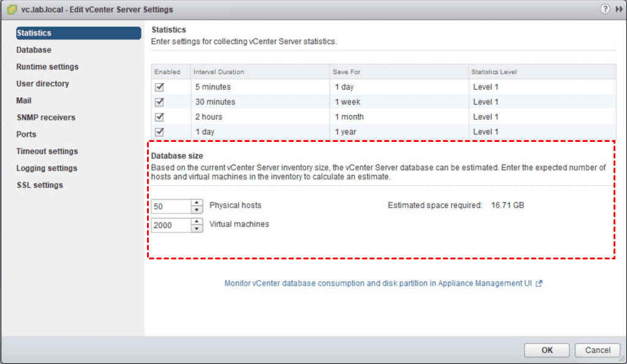Open SNMP receivers settings
Screen dimensions: 627x364
point(46,117)
